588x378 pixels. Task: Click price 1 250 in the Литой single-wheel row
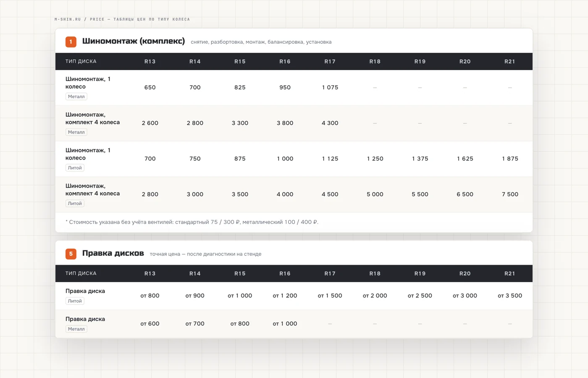375,159
